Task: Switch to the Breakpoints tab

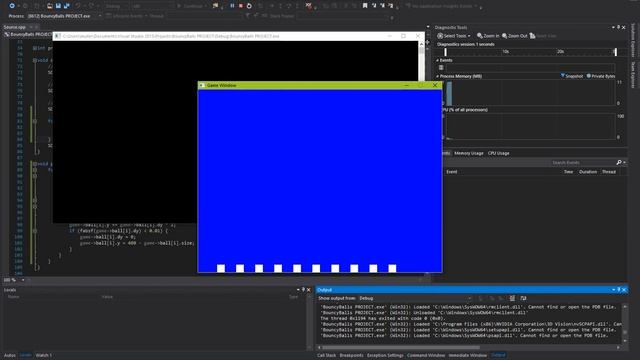Action: (351, 356)
